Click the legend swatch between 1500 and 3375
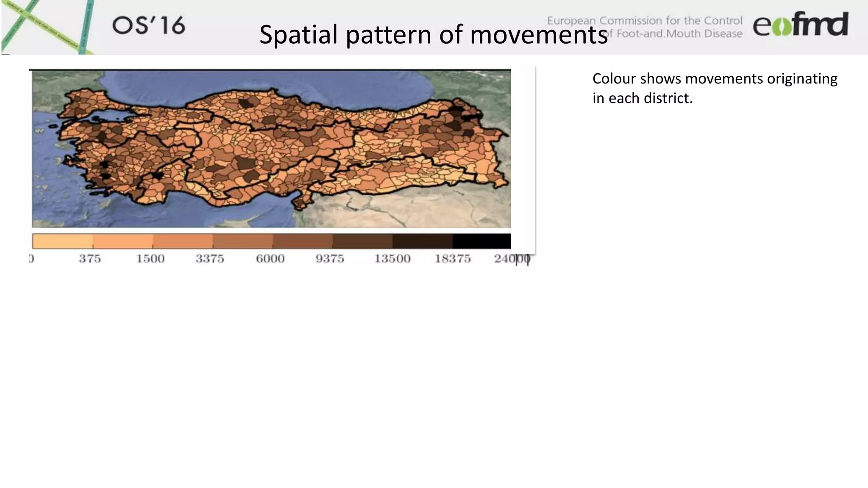 [x=183, y=241]
